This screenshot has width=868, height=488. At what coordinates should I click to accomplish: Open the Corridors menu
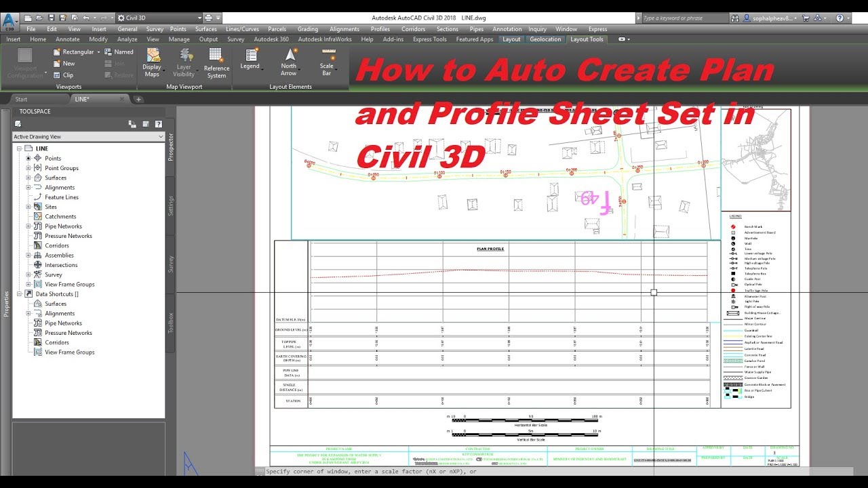413,29
